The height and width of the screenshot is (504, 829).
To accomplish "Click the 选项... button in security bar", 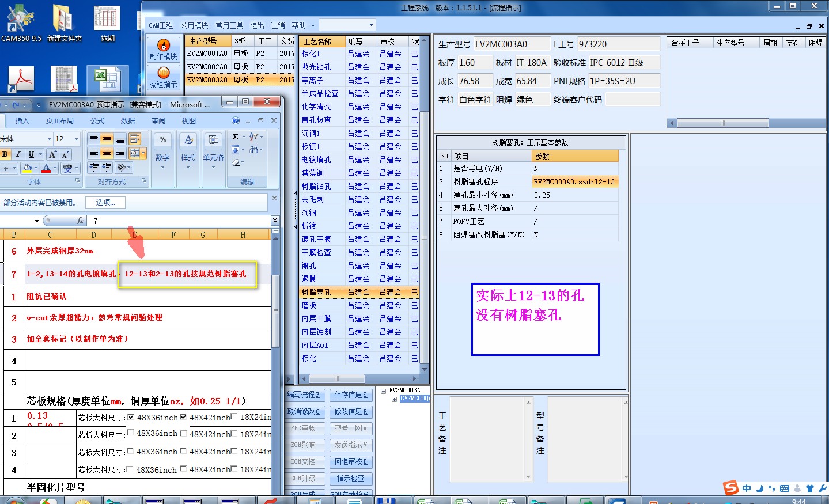I will [x=105, y=203].
